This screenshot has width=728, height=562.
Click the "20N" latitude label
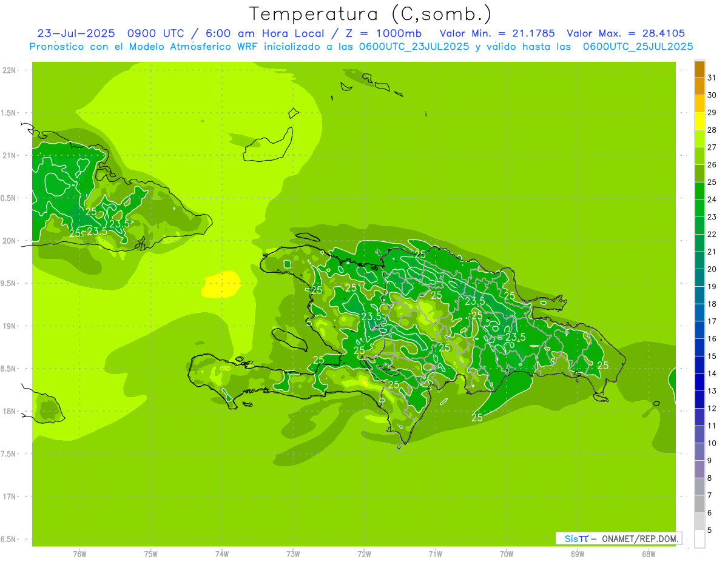coord(9,241)
